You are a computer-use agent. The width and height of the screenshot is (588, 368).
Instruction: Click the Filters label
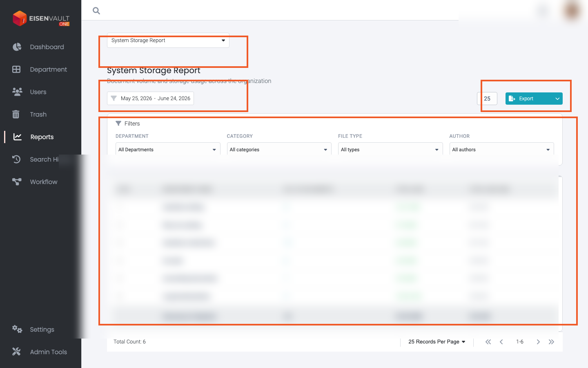point(132,123)
